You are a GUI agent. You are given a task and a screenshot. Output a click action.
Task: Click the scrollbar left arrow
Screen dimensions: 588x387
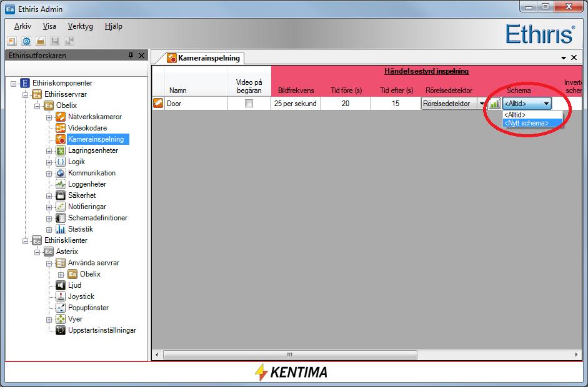click(x=157, y=355)
